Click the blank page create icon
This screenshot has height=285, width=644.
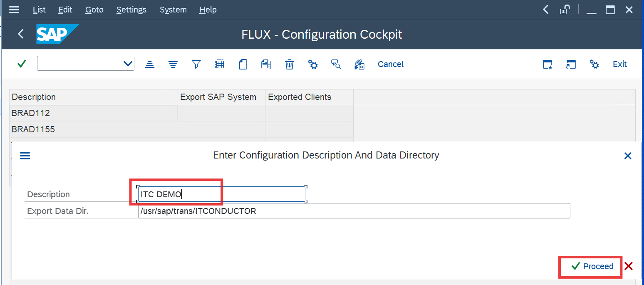(243, 64)
